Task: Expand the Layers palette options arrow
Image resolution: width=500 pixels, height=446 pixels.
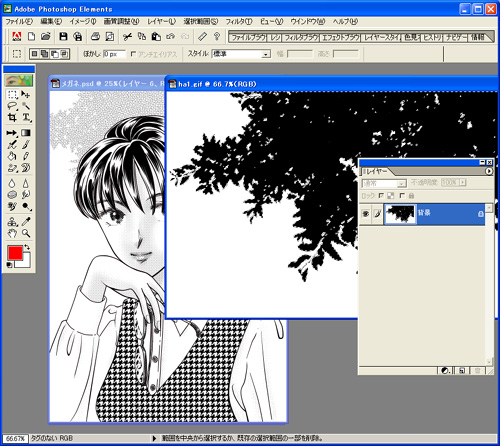Action: click(489, 171)
